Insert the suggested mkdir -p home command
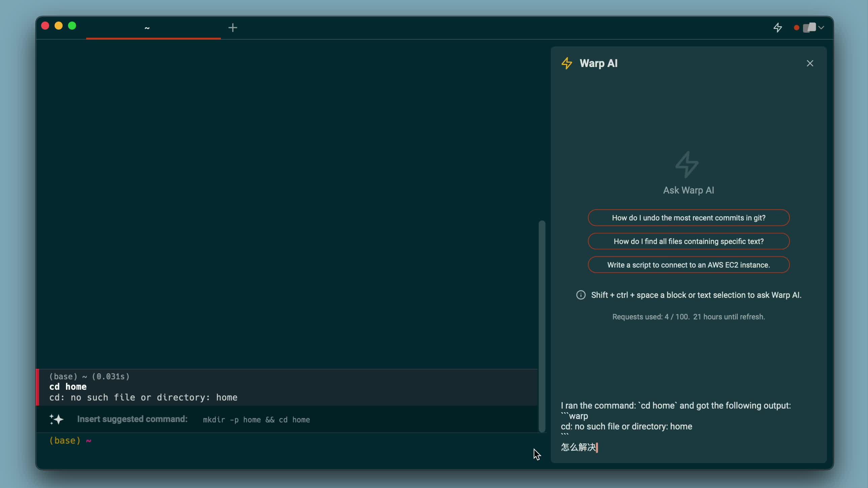 point(256,420)
